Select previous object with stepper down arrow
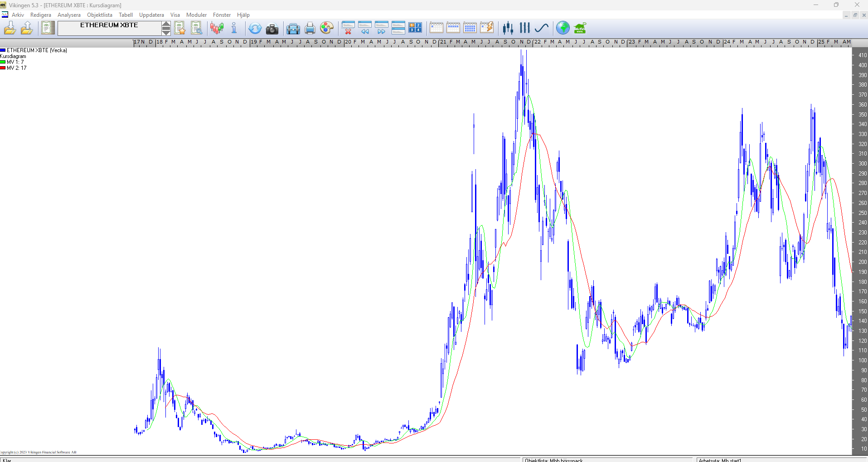The image size is (868, 462). (166, 32)
